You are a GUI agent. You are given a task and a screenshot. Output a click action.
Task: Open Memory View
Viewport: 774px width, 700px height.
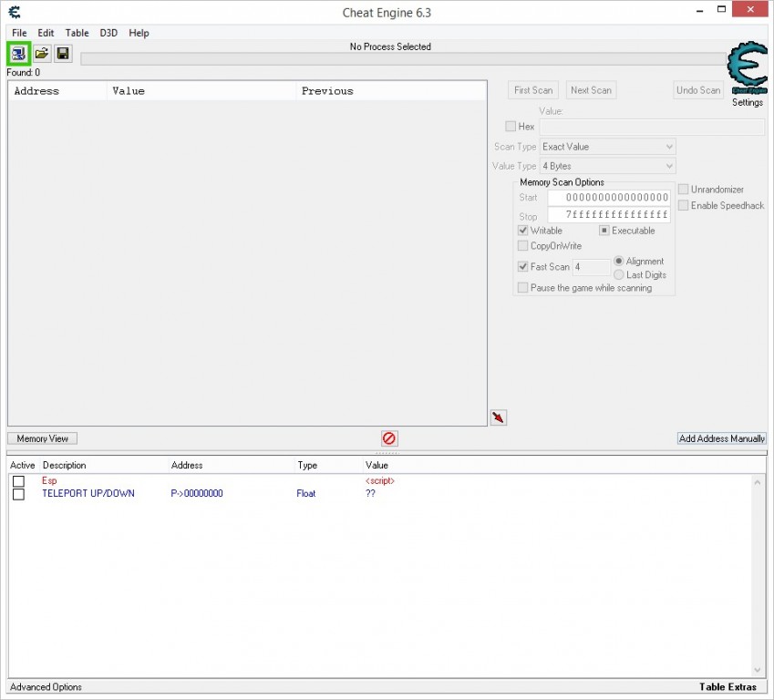[43, 438]
